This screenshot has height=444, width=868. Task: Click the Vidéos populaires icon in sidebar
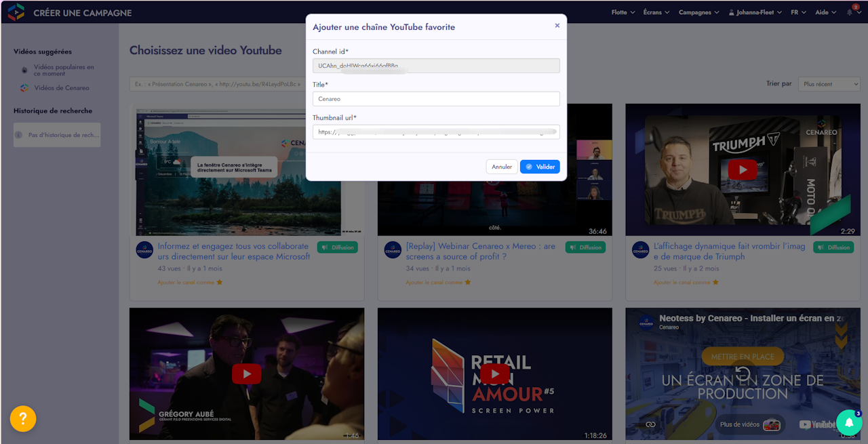pos(24,70)
